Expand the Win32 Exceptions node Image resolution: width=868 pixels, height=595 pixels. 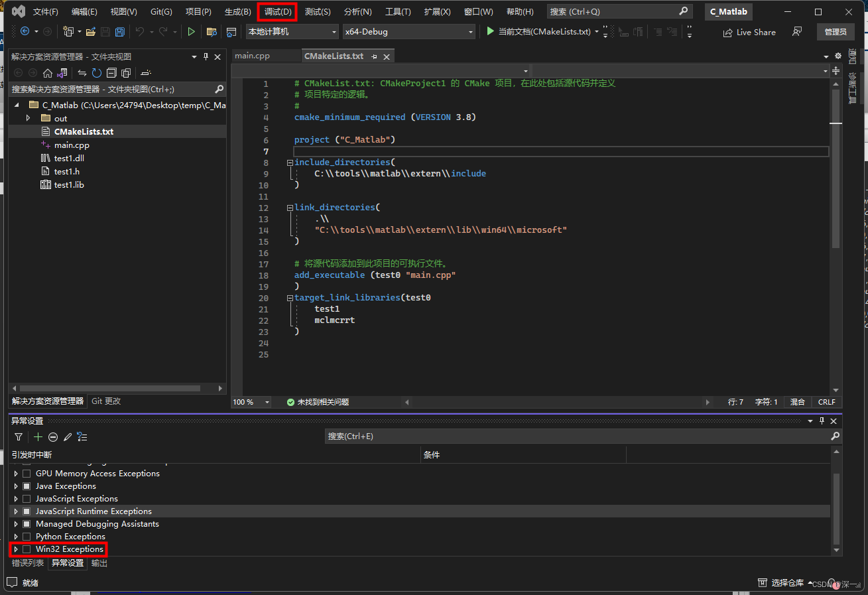16,549
